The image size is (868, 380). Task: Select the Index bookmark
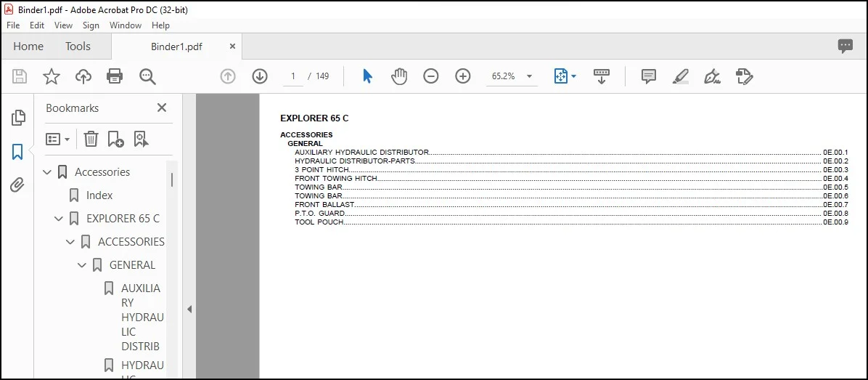pyautogui.click(x=99, y=195)
